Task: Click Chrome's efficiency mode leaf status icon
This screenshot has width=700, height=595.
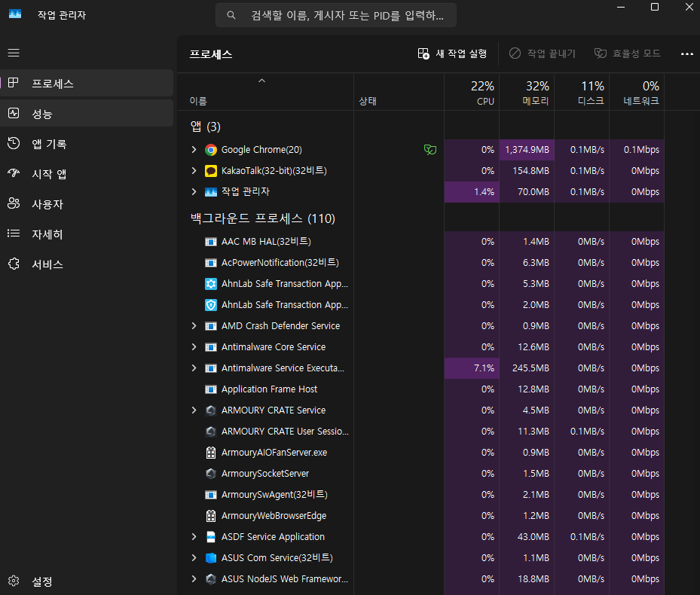Action: (x=430, y=150)
